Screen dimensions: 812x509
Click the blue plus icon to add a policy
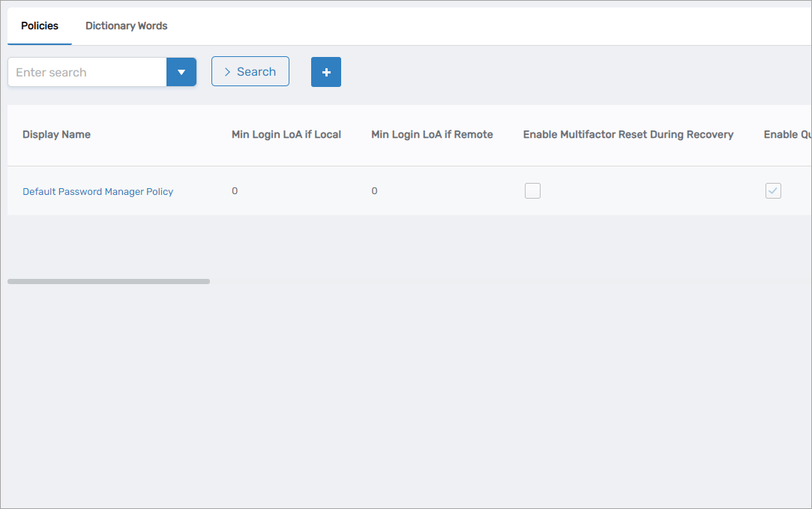tap(325, 71)
